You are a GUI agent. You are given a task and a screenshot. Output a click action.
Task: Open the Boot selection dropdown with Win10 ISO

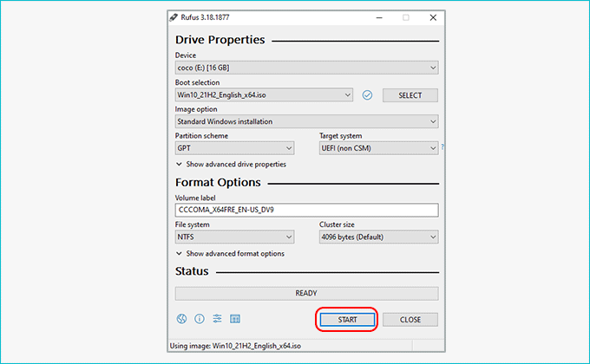264,95
